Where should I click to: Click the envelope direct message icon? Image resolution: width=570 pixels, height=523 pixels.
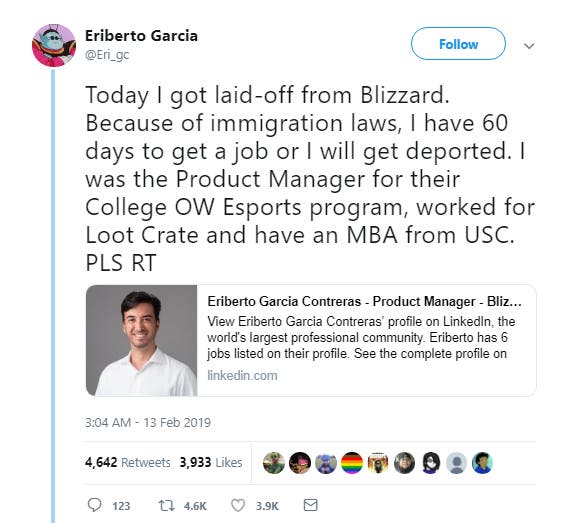pos(310,505)
